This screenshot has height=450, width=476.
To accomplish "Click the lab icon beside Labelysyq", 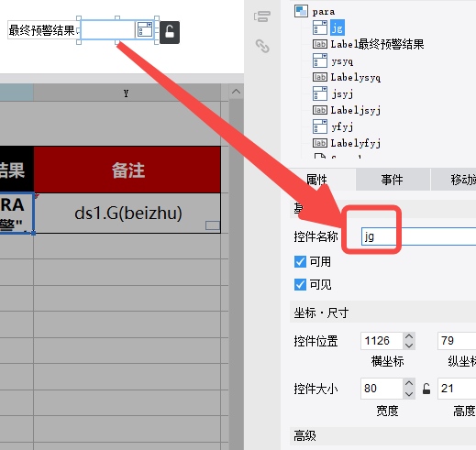I will pyautogui.click(x=320, y=77).
